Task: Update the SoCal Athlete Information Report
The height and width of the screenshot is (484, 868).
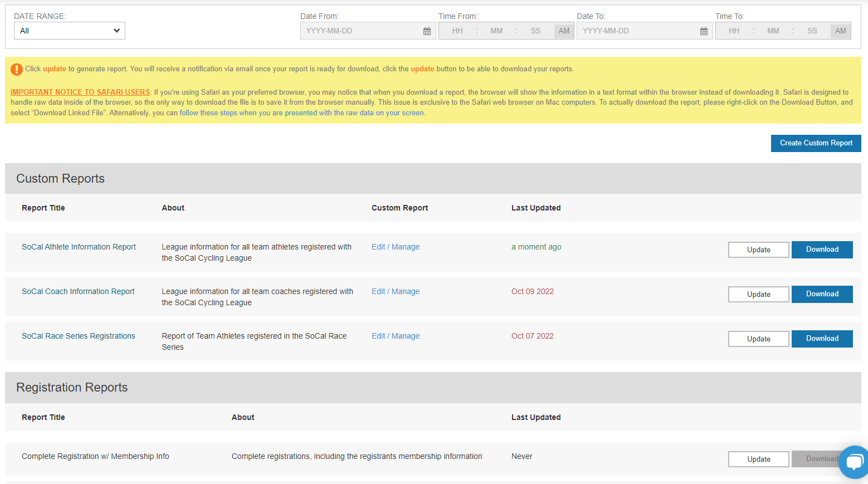Action: tap(758, 250)
